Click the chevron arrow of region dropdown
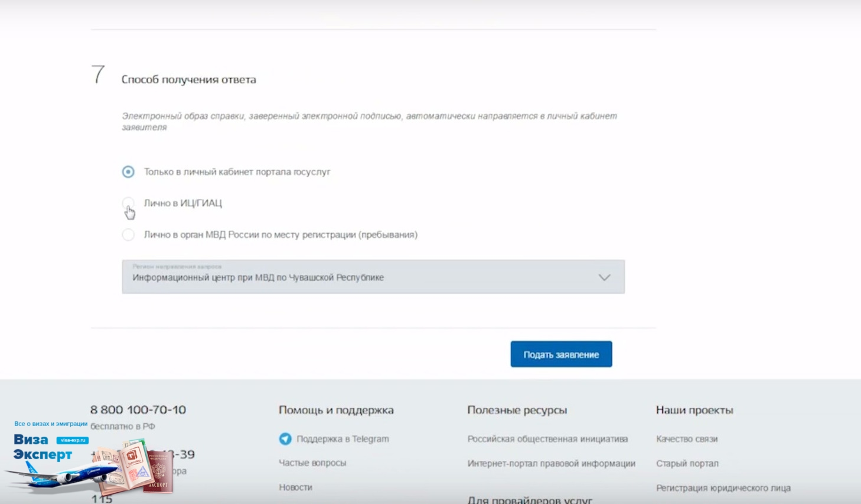Viewport: 861px width, 504px height. pos(604,277)
